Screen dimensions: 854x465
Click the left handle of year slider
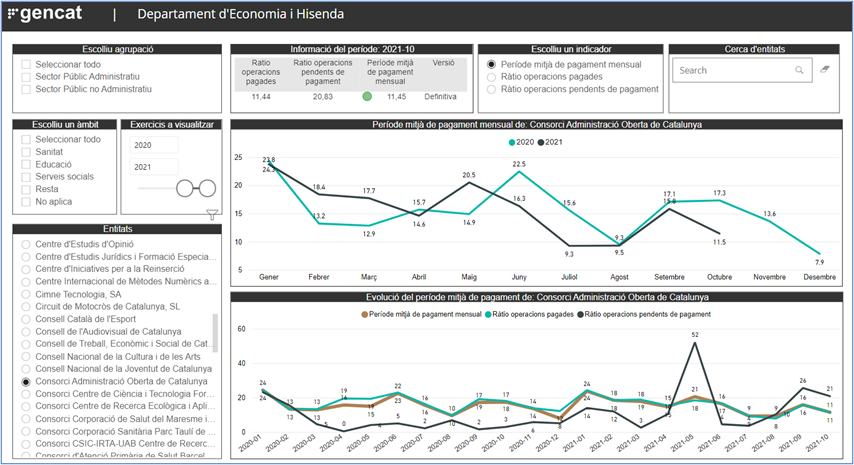[x=185, y=188]
